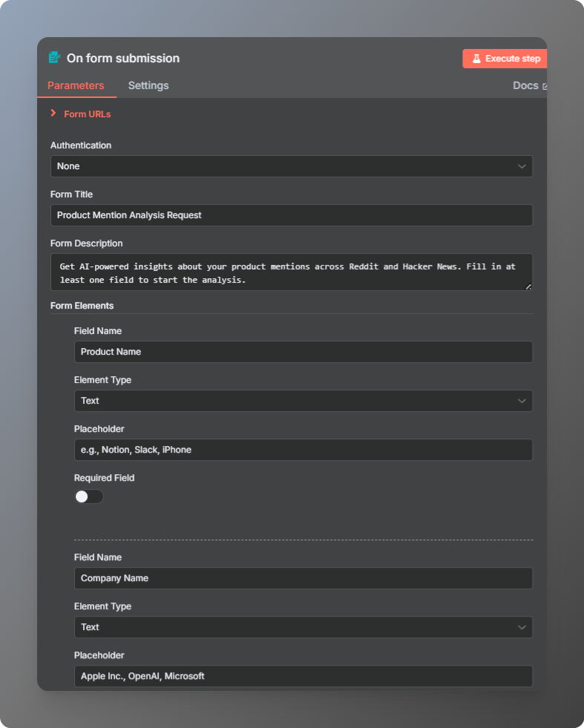
Task: Select the Parameters tab
Action: click(76, 85)
